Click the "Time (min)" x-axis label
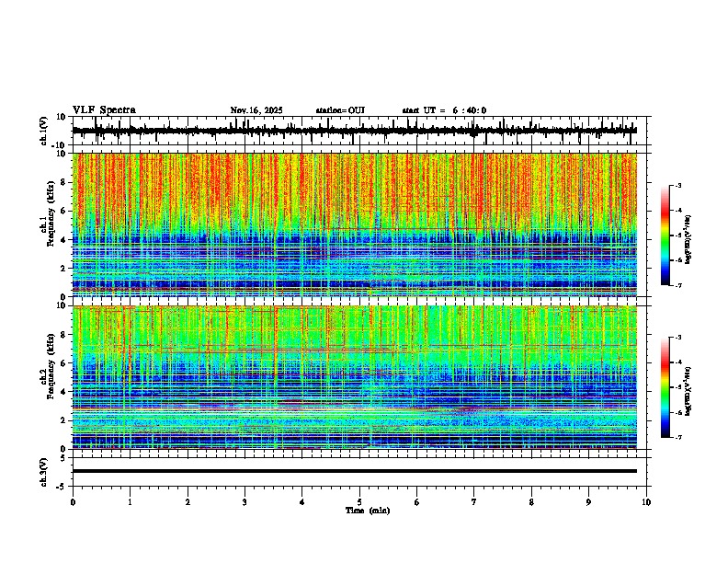Viewport: 728px width, 563px height. pyautogui.click(x=368, y=511)
